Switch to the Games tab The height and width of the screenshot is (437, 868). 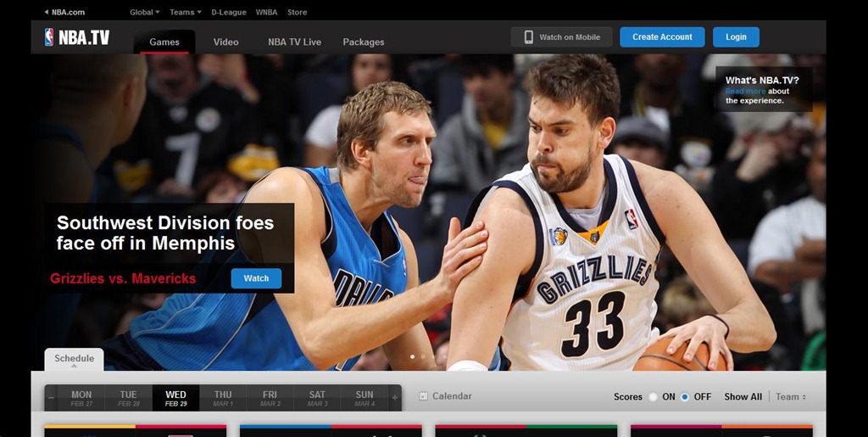click(x=164, y=42)
